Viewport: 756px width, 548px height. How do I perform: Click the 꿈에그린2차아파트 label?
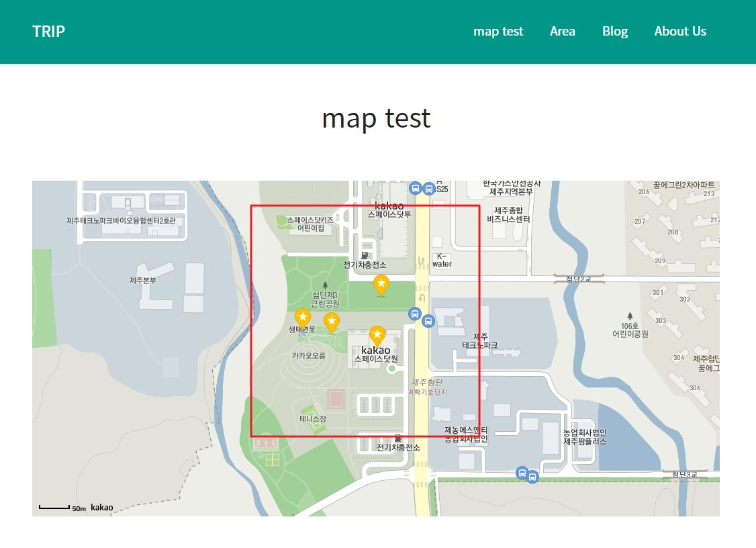(x=683, y=185)
